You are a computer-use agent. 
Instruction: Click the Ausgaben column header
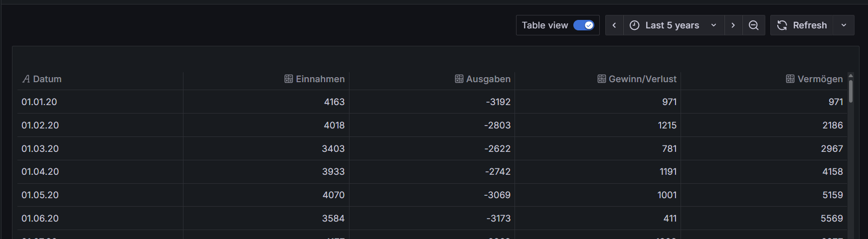click(488, 79)
